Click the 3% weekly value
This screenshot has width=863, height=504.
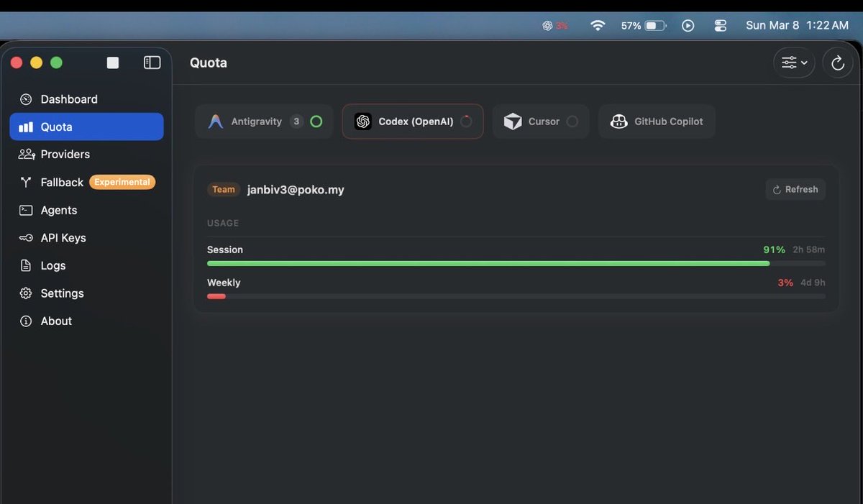point(785,283)
